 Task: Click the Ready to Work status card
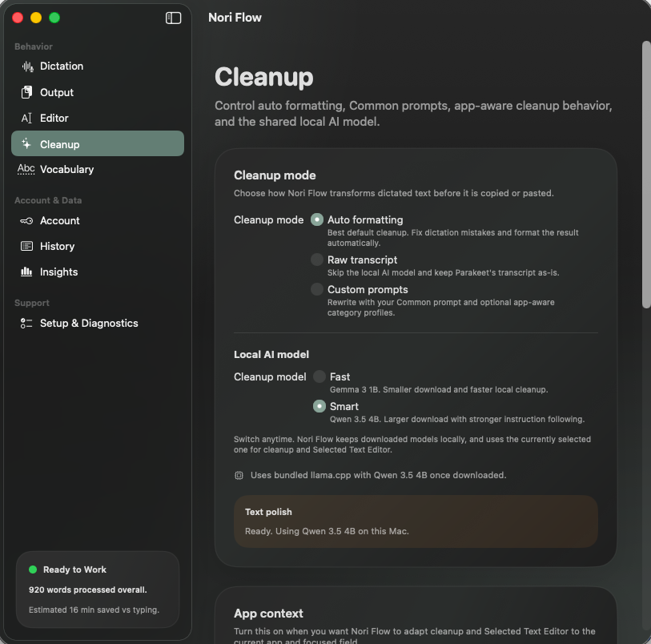tap(98, 589)
